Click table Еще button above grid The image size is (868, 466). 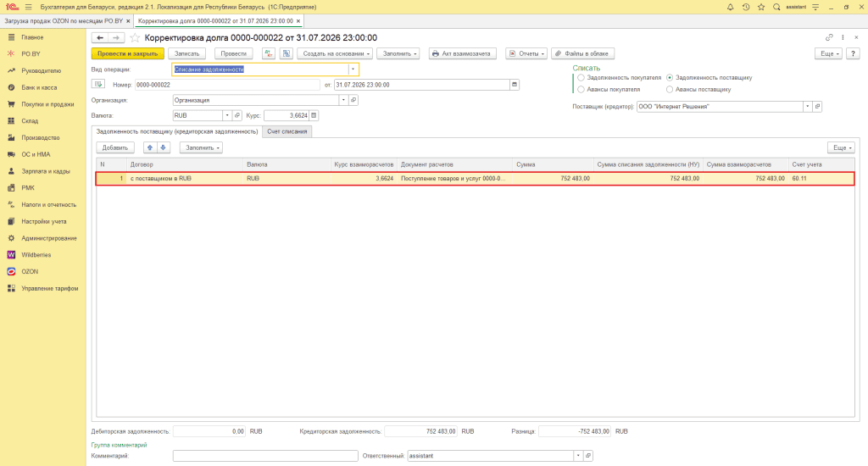pyautogui.click(x=841, y=147)
